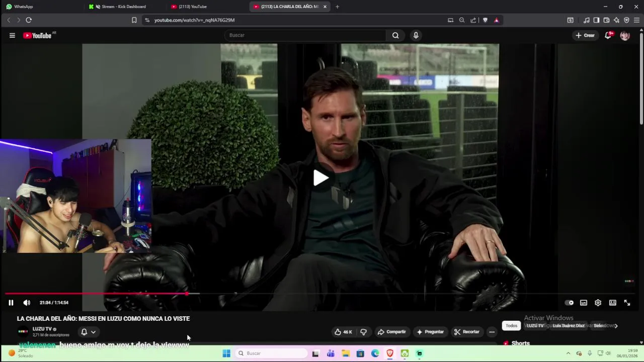This screenshot has height=362, width=644.
Task: Mute the video with the speaker icon
Action: 27,303
